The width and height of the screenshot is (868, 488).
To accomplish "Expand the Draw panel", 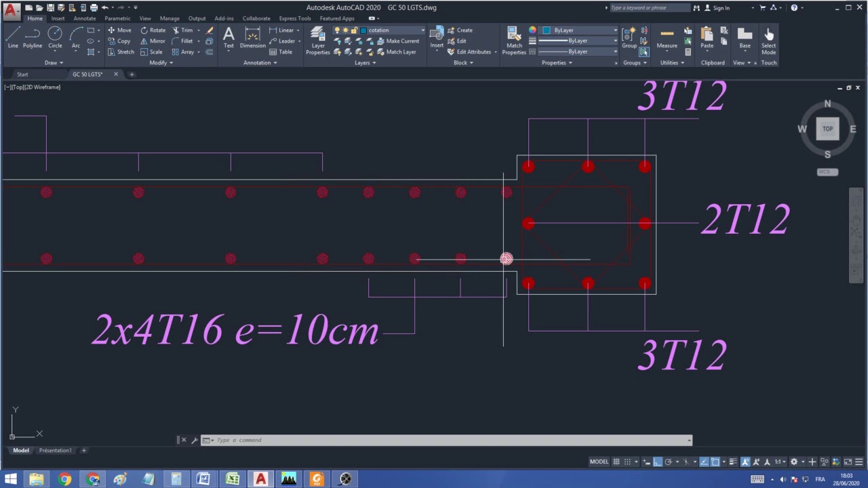I will (54, 62).
